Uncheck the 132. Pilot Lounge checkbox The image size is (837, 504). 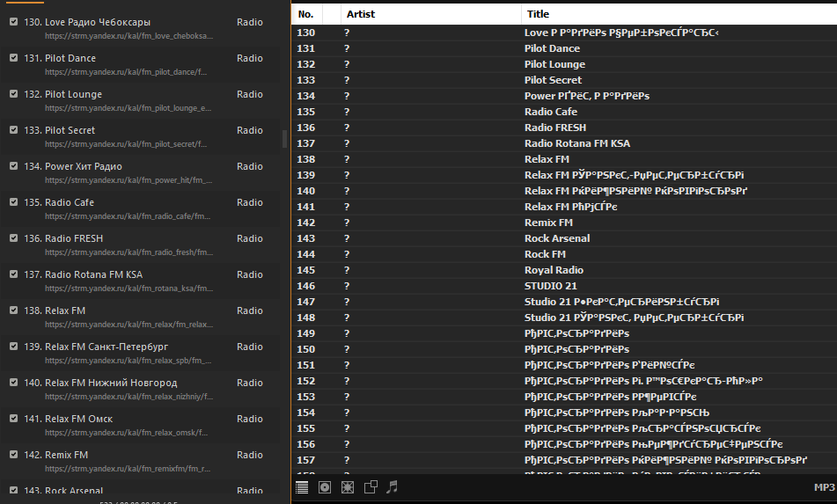point(14,94)
